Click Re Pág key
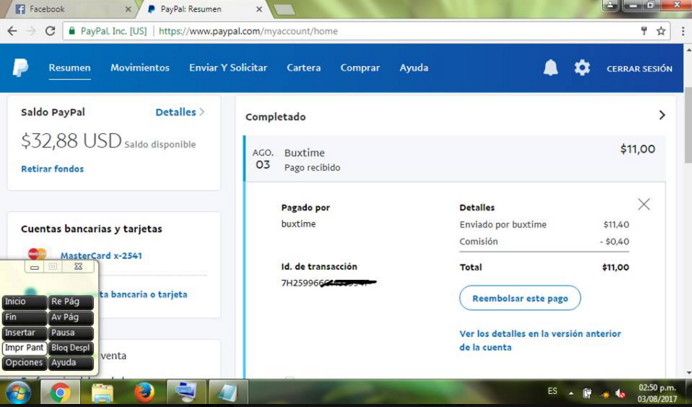The width and height of the screenshot is (692, 407). point(71,302)
